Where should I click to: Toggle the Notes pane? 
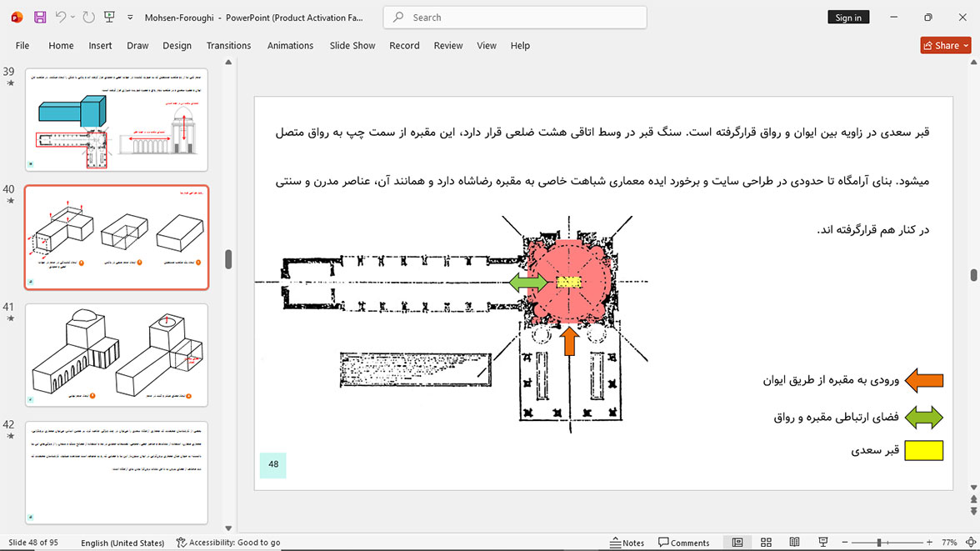coord(627,542)
